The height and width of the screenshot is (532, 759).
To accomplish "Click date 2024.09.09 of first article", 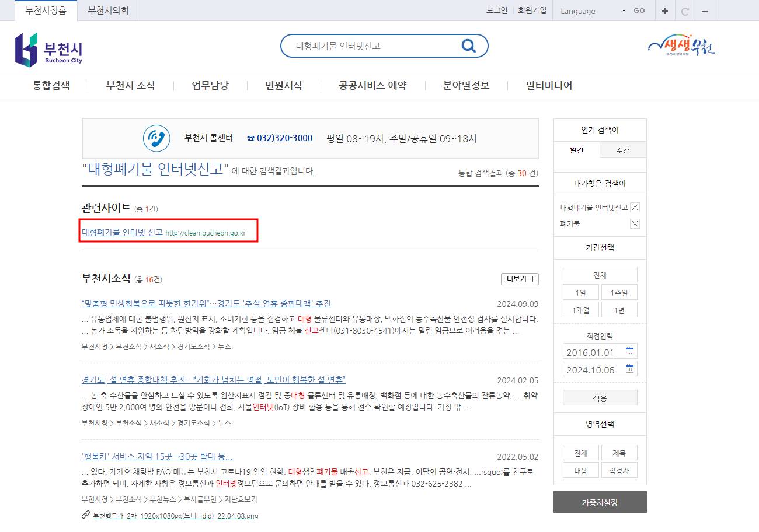I will tap(518, 304).
